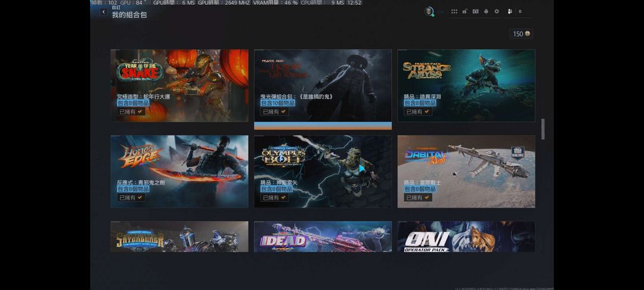Open the Year of the Snake bundle

179,85
